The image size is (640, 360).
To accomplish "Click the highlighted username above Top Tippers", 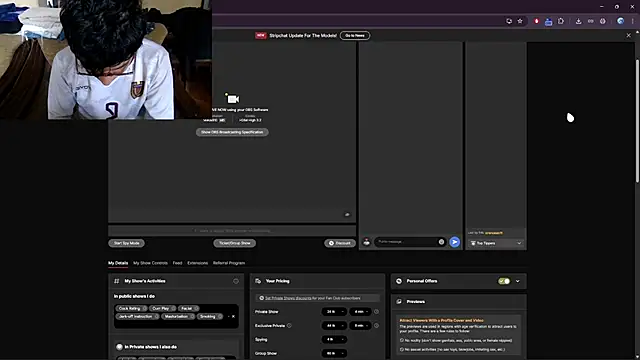I will [x=494, y=233].
